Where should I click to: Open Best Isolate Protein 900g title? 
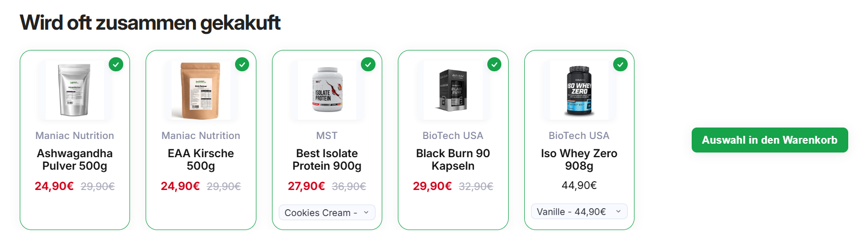click(x=327, y=159)
